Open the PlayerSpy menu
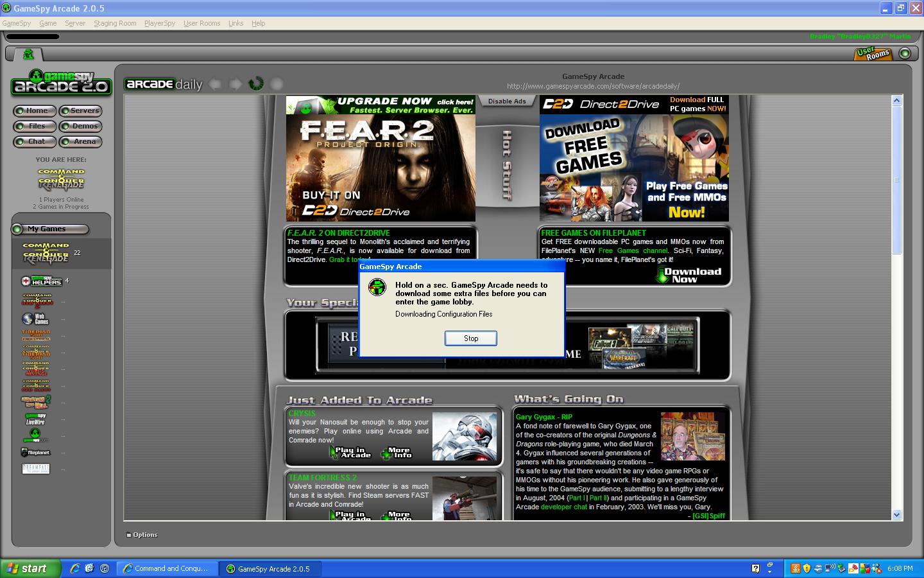This screenshot has height=578, width=924. pyautogui.click(x=159, y=23)
